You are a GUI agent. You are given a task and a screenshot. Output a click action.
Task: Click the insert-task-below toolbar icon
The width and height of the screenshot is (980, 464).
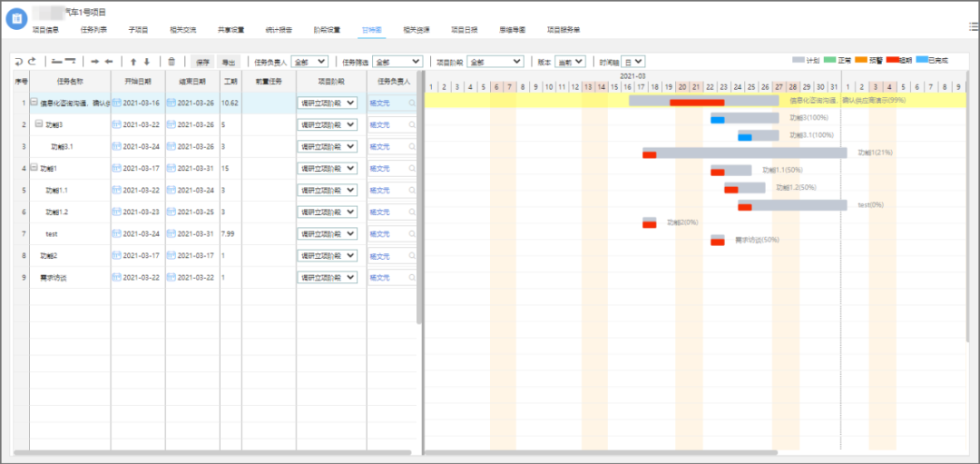71,61
